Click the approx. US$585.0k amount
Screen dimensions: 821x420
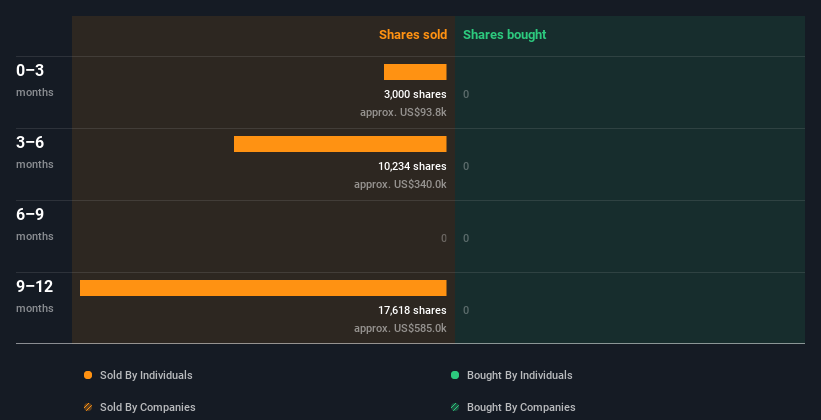coord(401,328)
